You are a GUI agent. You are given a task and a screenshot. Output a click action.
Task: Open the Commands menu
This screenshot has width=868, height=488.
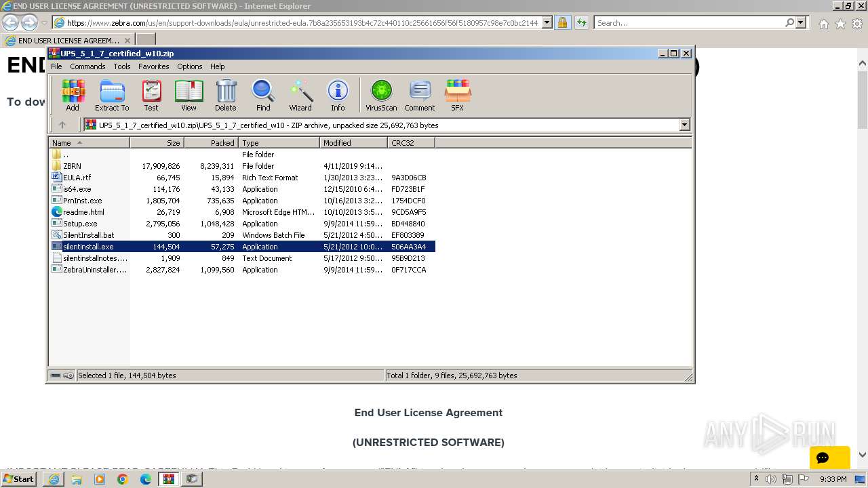[x=87, y=66]
